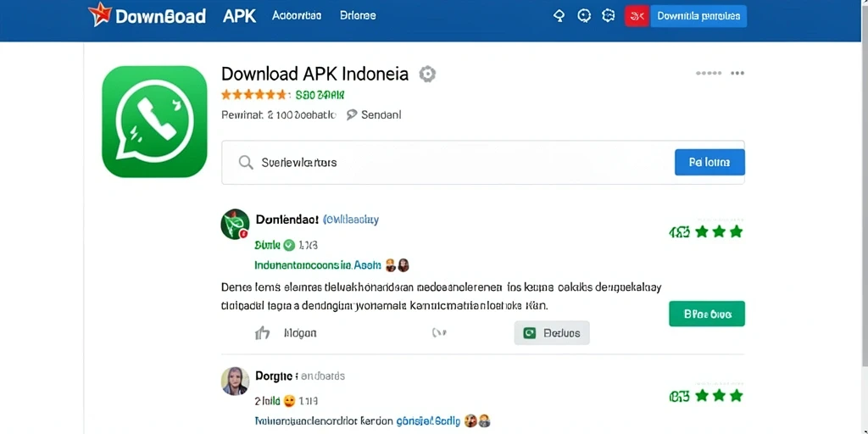868x434 pixels.
Task: Click the gear icon in the header
Action: coord(609,15)
